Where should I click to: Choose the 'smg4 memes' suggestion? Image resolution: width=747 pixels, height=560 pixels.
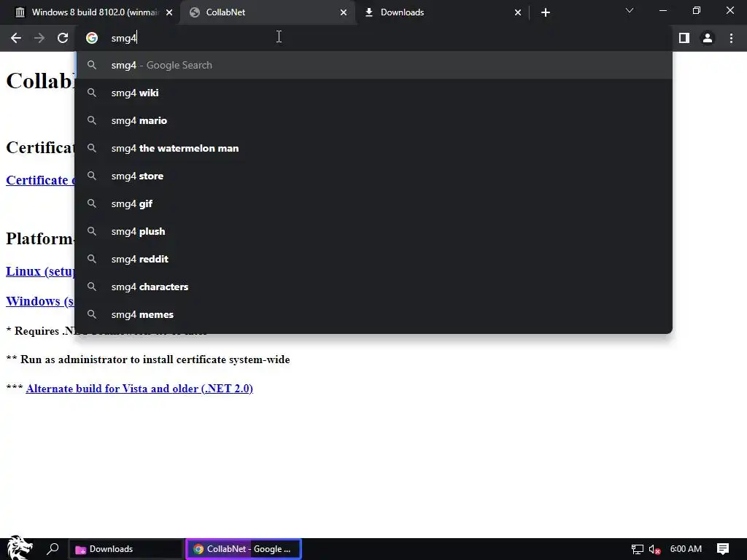[374, 314]
